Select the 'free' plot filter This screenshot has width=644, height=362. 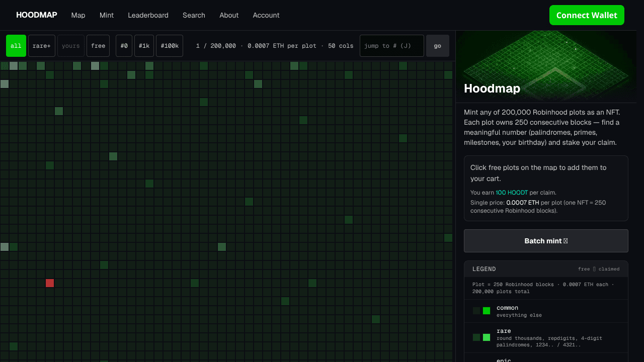click(98, 46)
